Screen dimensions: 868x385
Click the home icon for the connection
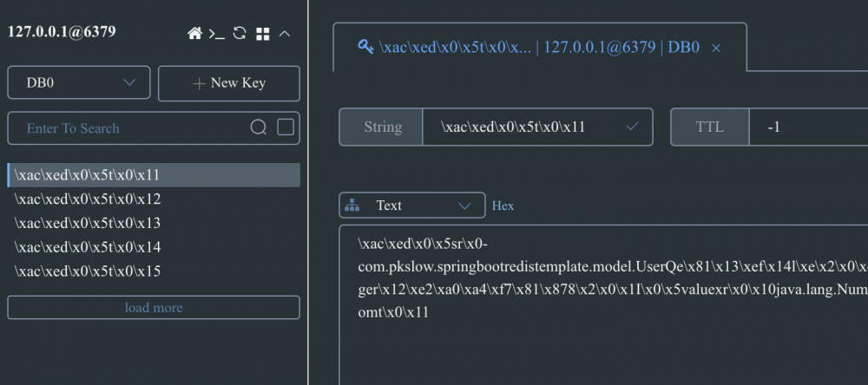[x=195, y=34]
